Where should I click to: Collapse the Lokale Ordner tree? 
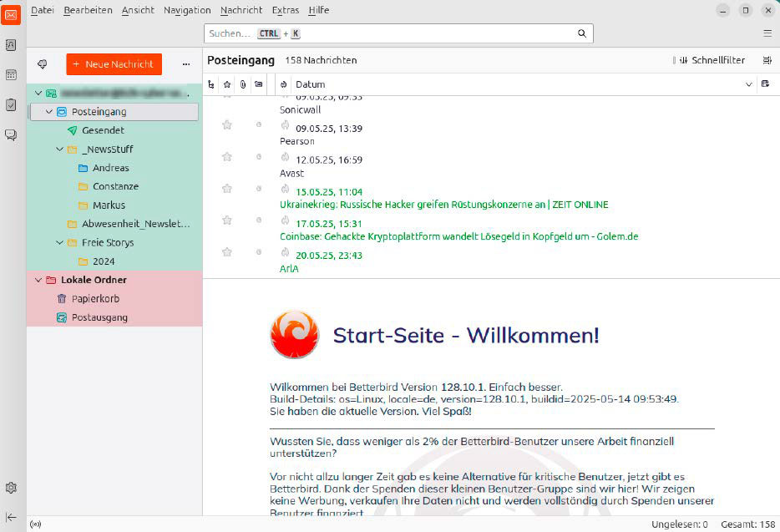(x=38, y=280)
